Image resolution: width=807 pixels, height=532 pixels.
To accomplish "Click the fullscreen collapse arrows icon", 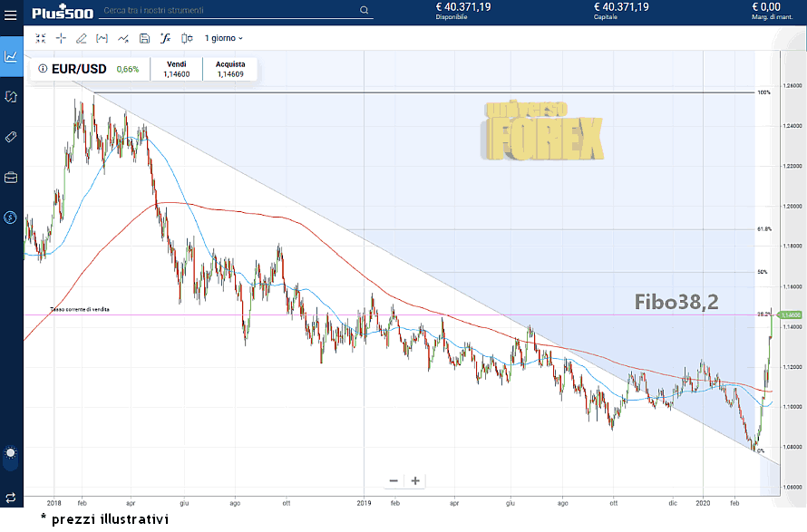I will tap(40, 38).
